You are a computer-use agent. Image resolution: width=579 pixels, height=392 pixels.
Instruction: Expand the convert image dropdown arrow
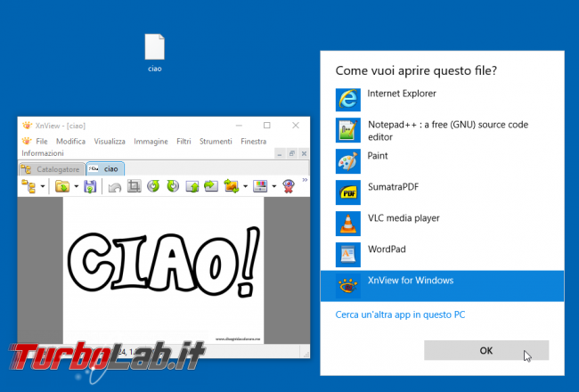[245, 186]
